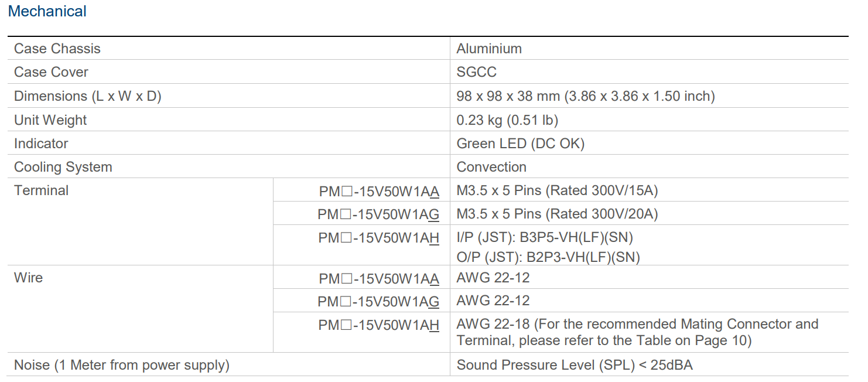
Task: Select the Case Chassis row label
Action: point(57,49)
